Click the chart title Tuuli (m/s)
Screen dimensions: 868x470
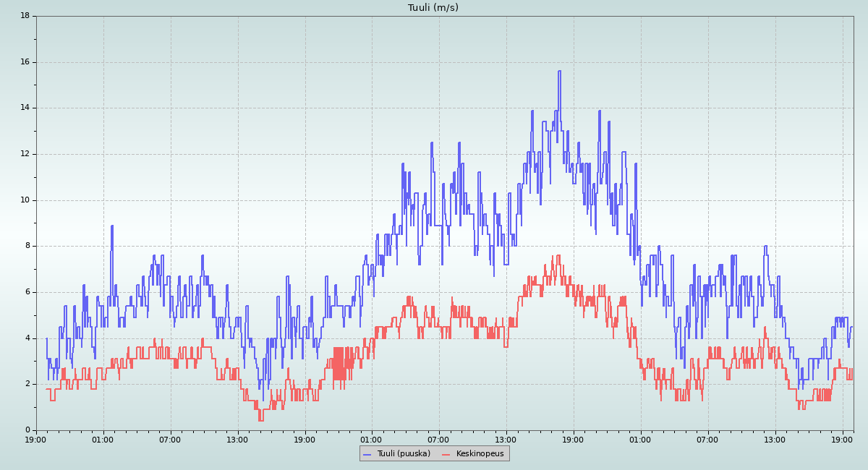coord(433,8)
